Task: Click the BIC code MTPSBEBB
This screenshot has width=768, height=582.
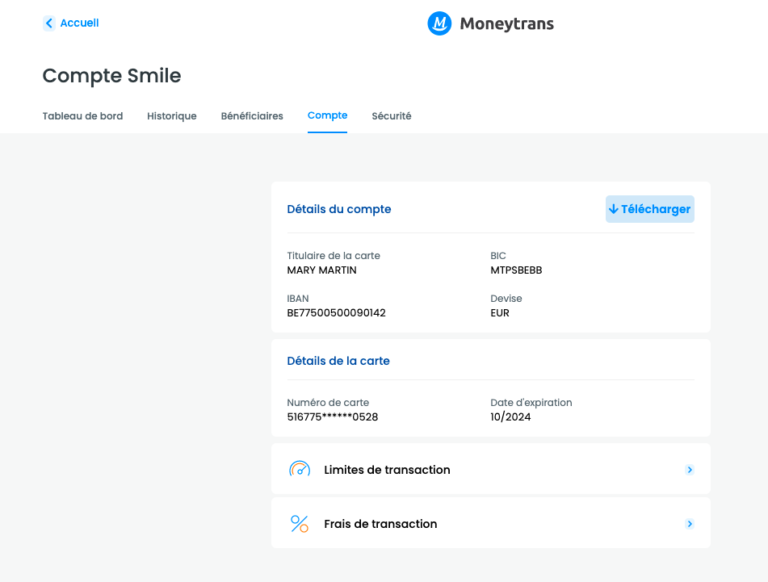Action: pyautogui.click(x=516, y=270)
